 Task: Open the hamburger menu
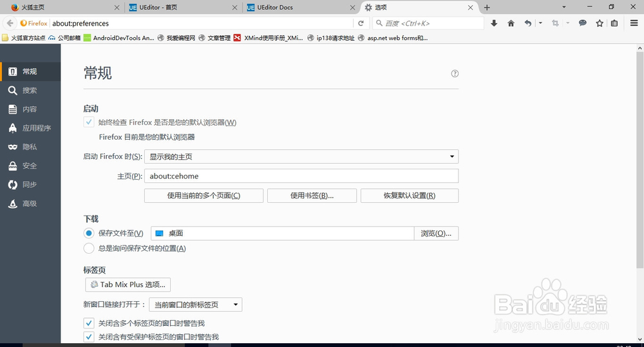tap(634, 23)
